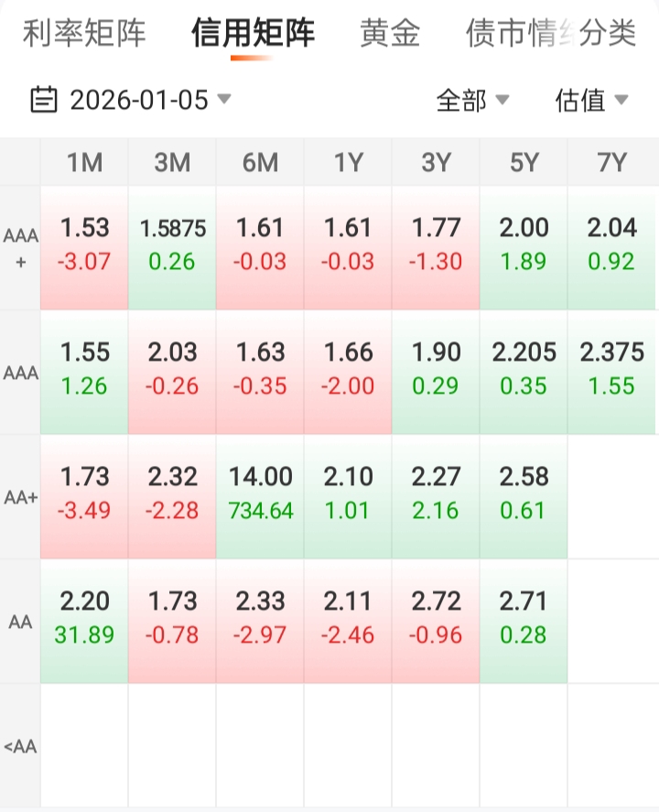The height and width of the screenshot is (812, 659).
Task: Click the AAA+ row label
Action: [x=20, y=247]
